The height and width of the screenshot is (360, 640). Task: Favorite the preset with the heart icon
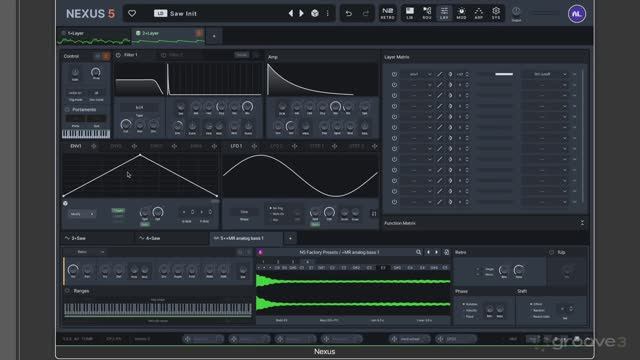[132, 13]
